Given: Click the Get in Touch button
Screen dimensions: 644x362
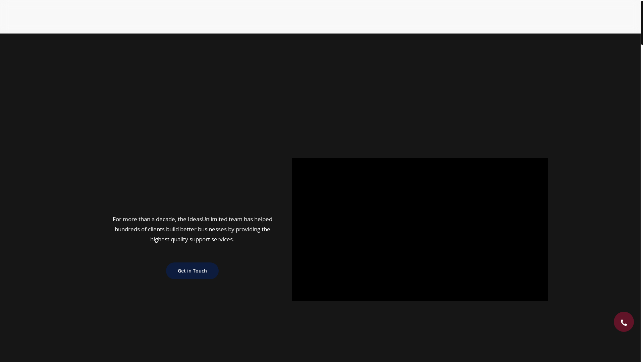Looking at the screenshot, I should (x=192, y=271).
